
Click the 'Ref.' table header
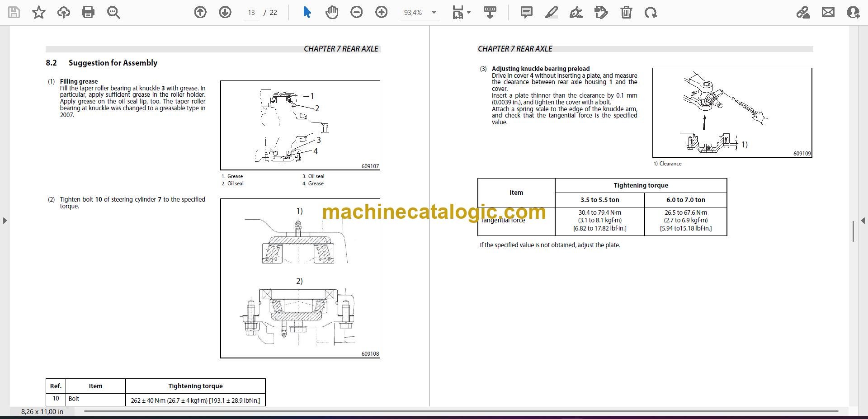pos(56,386)
